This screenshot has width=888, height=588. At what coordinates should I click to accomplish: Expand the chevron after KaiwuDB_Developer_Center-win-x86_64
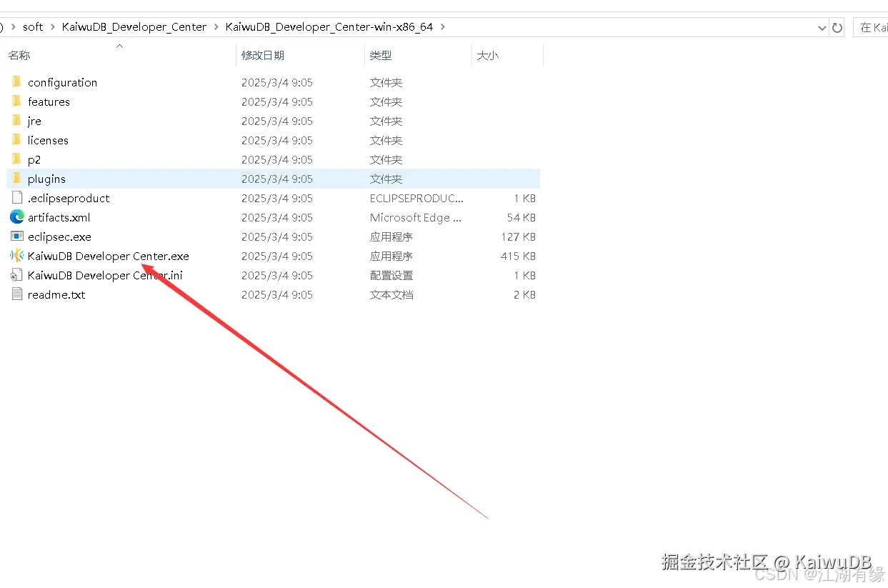443,27
